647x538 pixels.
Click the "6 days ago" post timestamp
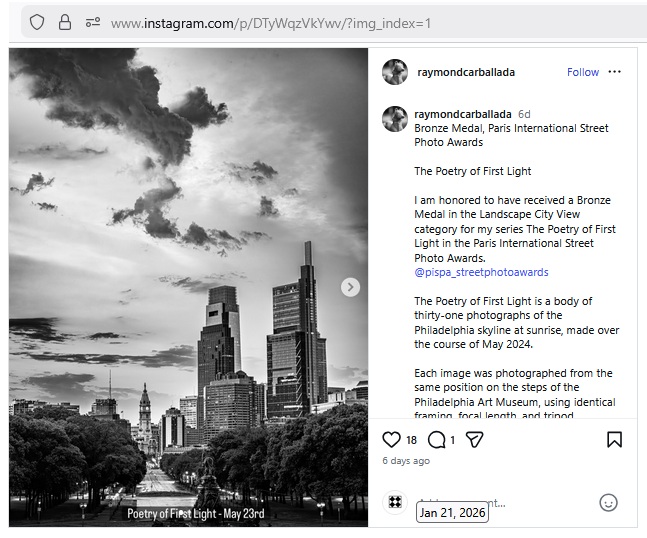[406, 461]
